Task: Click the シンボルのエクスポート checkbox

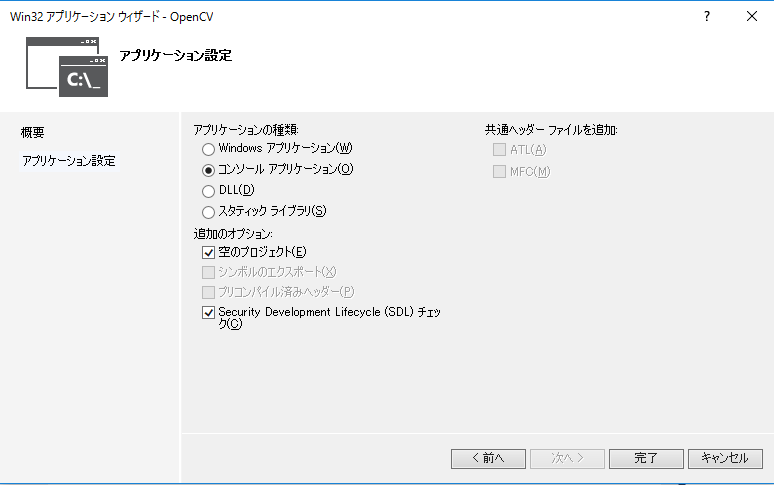Action: click(209, 272)
